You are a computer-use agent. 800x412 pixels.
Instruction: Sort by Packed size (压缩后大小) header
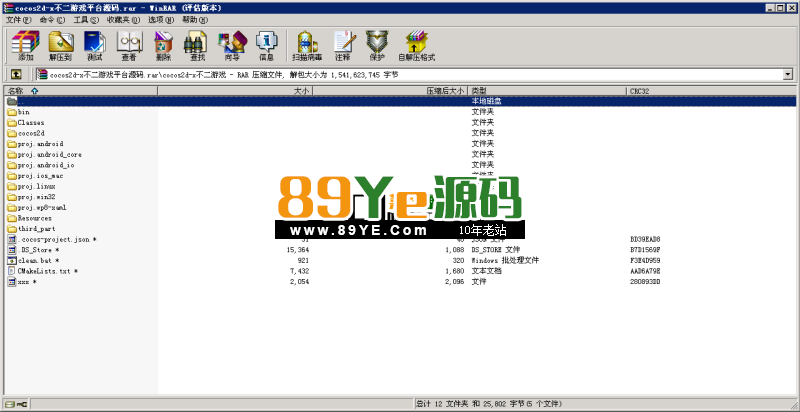pos(390,91)
